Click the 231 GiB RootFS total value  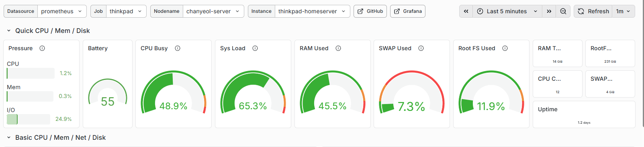coord(610,61)
